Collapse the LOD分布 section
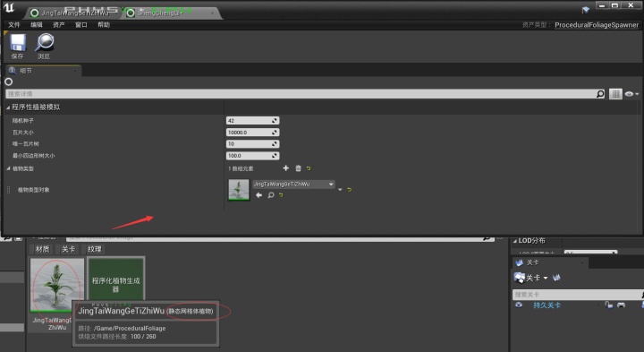 click(x=515, y=241)
